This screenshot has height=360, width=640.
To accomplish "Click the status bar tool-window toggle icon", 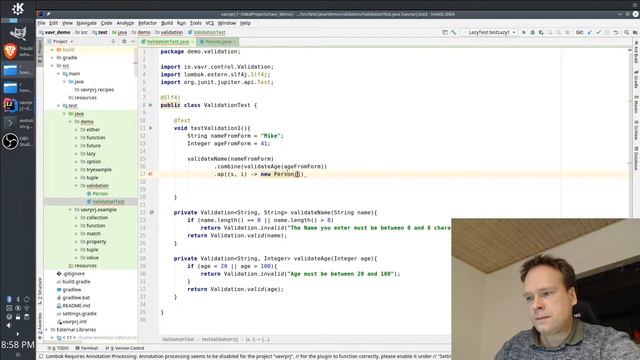I will pyautogui.click(x=41, y=356).
